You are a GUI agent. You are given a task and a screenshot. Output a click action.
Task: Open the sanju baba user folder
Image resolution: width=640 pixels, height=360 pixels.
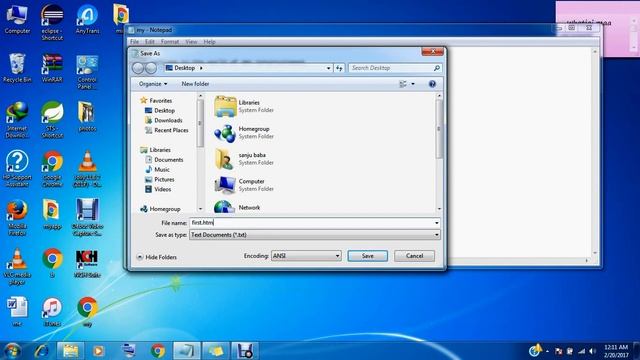click(224, 159)
